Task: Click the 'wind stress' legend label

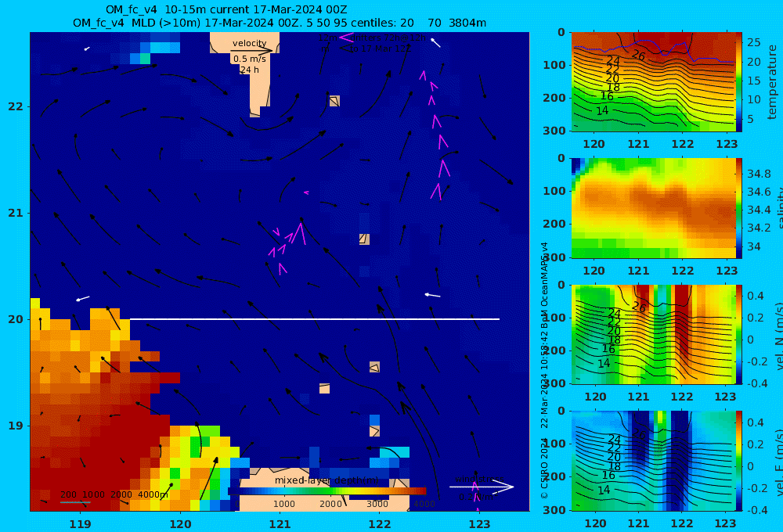Action: 479,479
